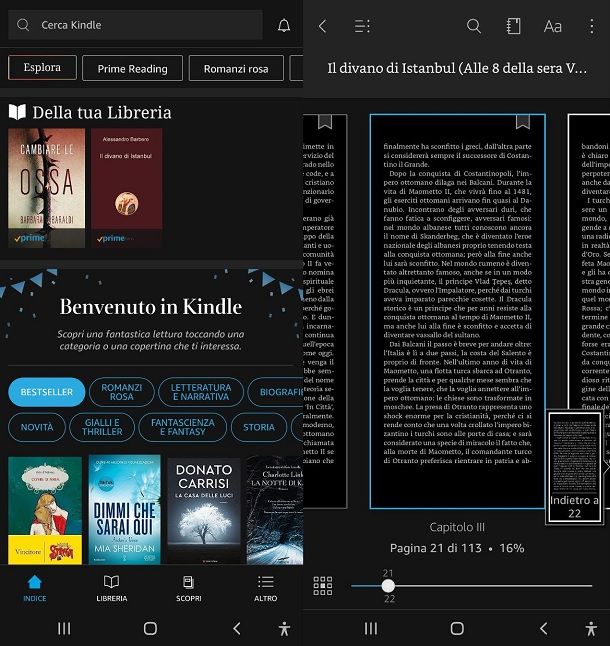
Task: Click the Pagina 21 di 113 label
Action: click(435, 548)
